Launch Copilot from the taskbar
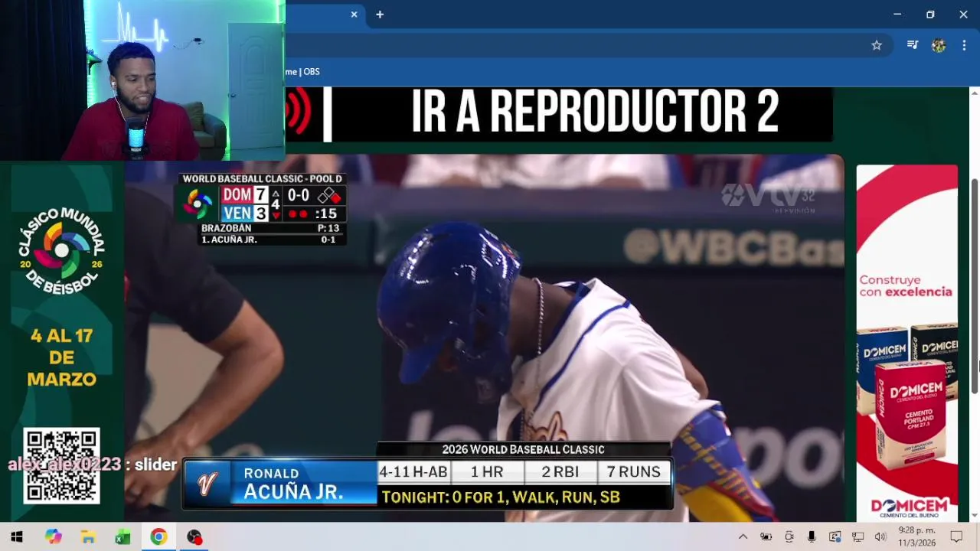Image resolution: width=980 pixels, height=551 pixels. 53,536
